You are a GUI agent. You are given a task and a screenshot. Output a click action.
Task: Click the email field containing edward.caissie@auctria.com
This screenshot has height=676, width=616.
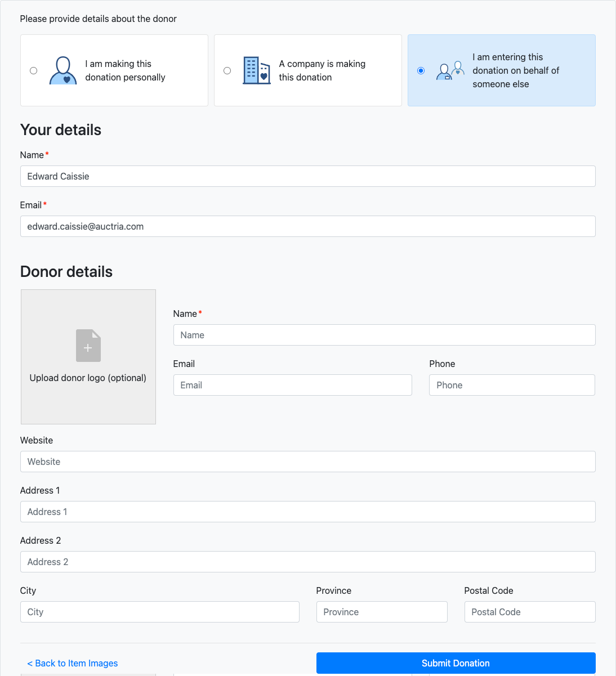[307, 226]
